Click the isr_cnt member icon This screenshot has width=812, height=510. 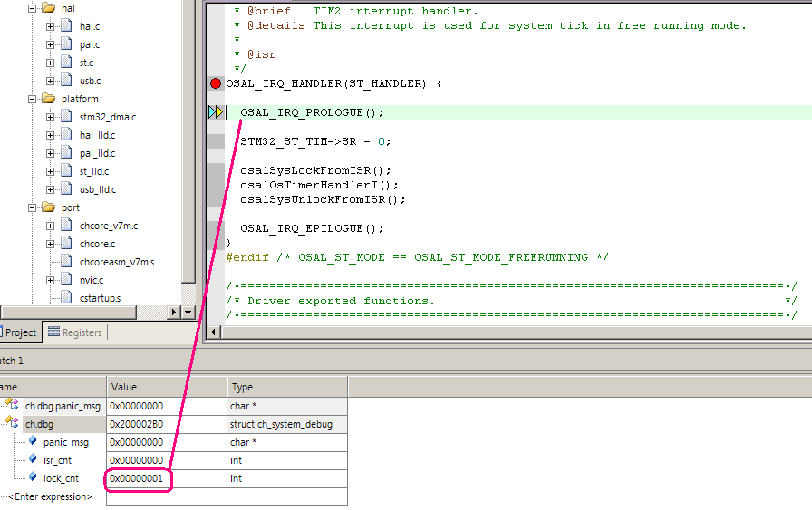click(33, 458)
